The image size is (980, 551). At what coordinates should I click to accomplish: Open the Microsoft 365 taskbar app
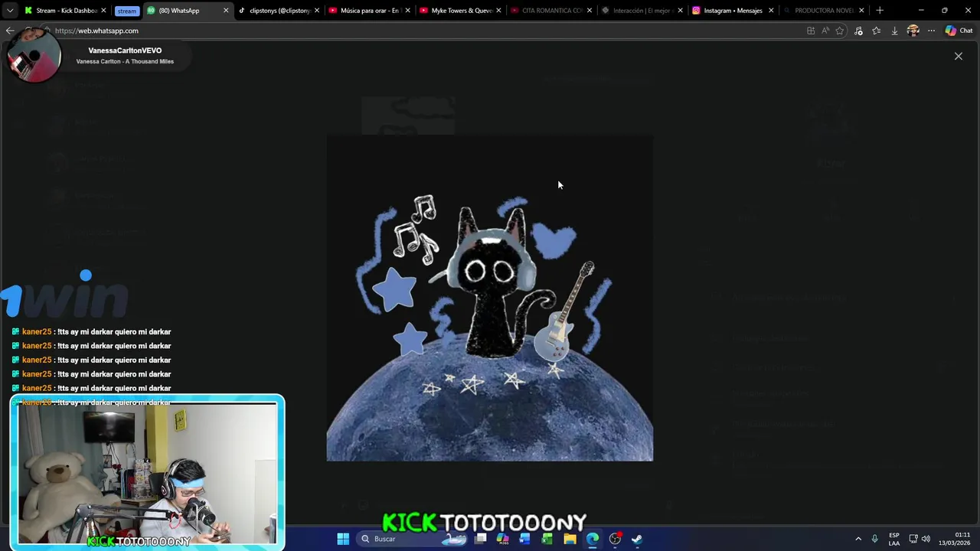coord(502,539)
